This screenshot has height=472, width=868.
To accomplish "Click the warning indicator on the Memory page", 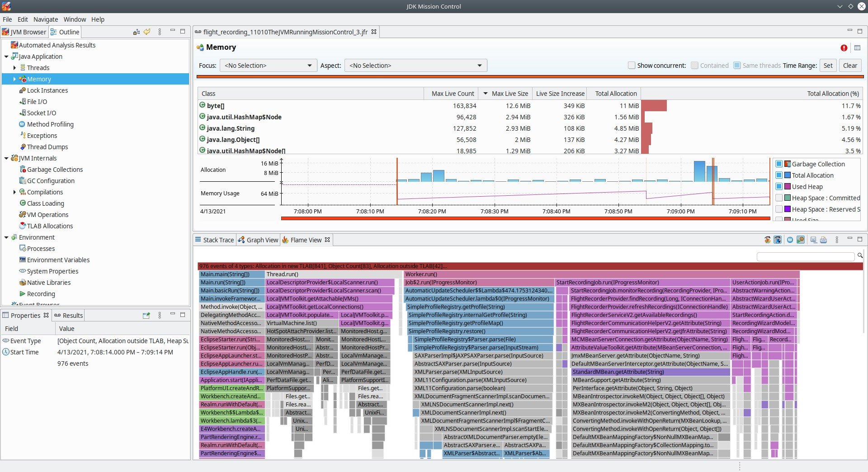I will pyautogui.click(x=844, y=47).
